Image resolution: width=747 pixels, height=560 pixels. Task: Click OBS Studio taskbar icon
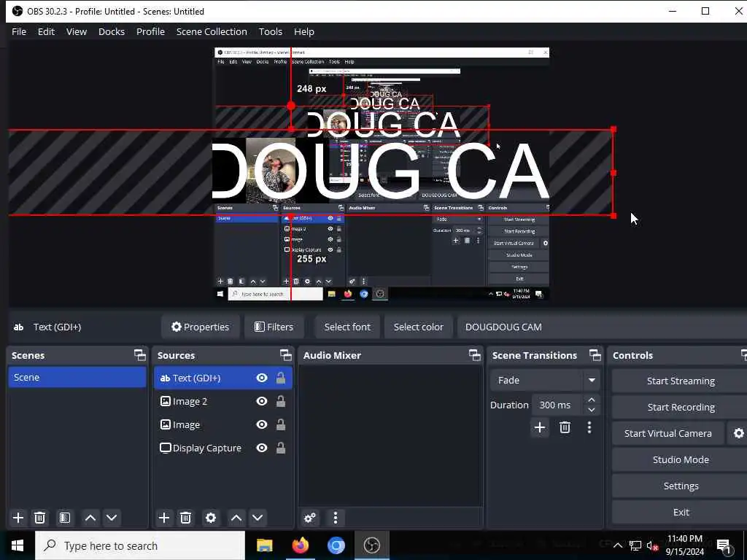pyautogui.click(x=371, y=545)
